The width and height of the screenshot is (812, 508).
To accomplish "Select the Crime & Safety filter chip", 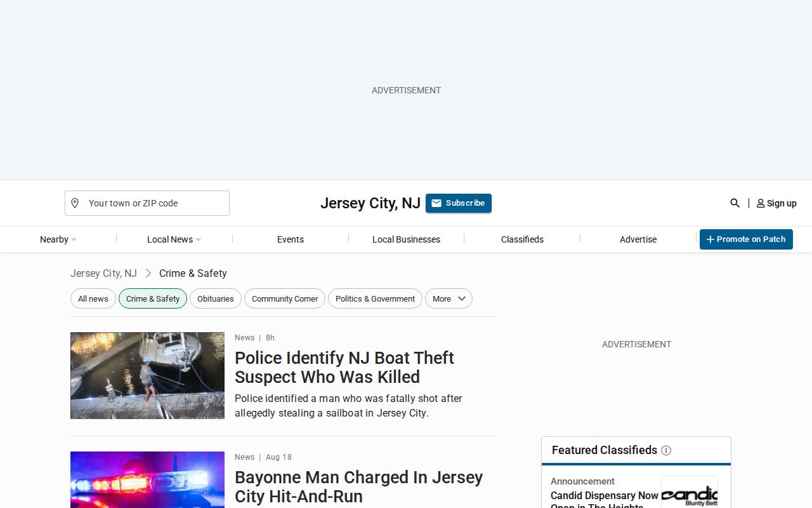I will pyautogui.click(x=153, y=298).
